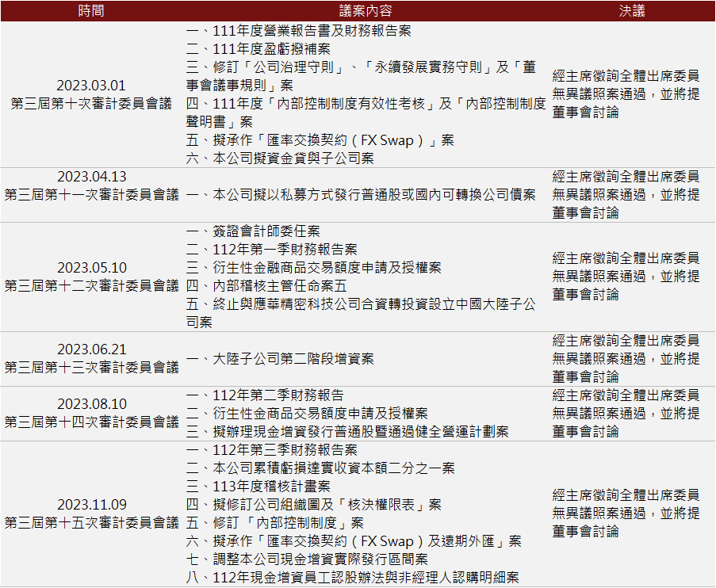Click resolution text in 2023.04.13 row
The height and width of the screenshot is (588, 716).
[x=626, y=195]
